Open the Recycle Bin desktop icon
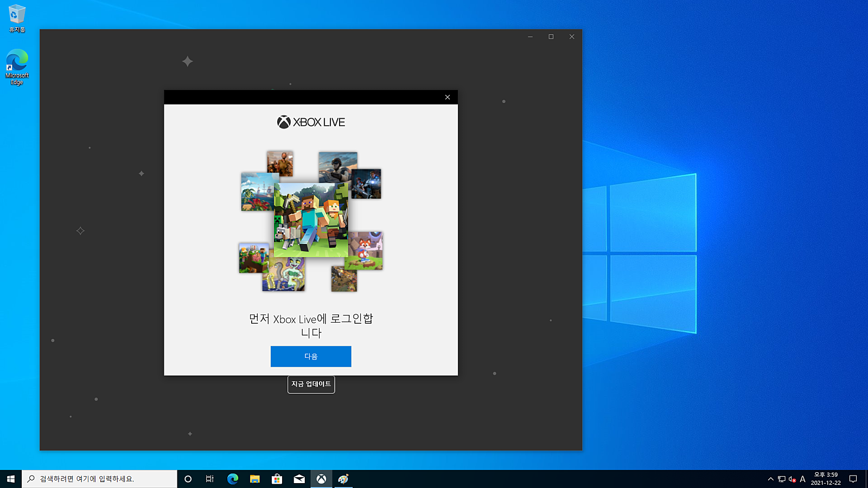 click(x=17, y=18)
